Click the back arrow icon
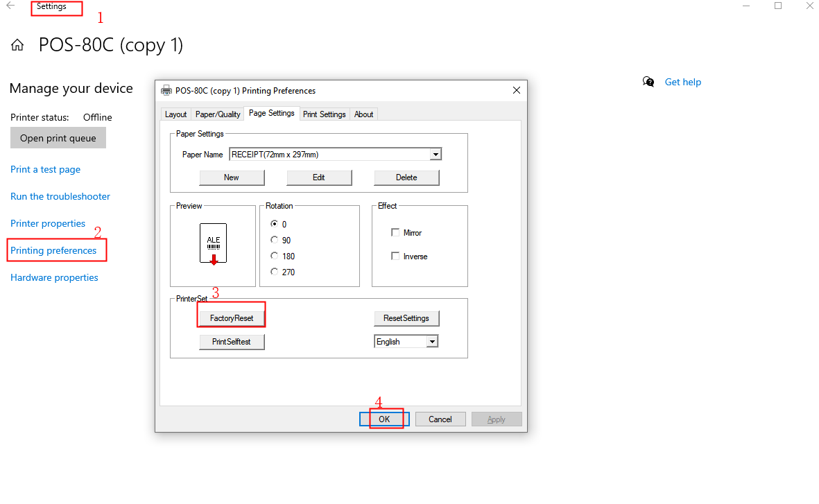The image size is (819, 504). (10, 6)
